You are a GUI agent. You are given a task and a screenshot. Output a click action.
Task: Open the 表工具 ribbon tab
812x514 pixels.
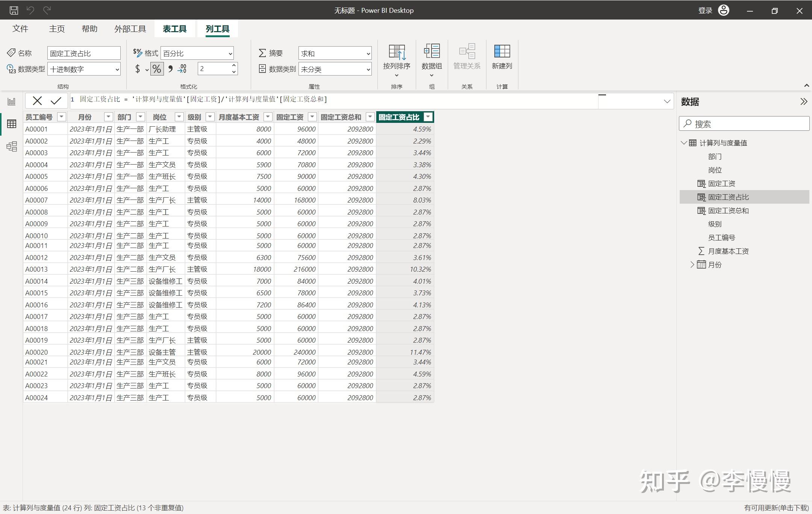[x=174, y=29]
